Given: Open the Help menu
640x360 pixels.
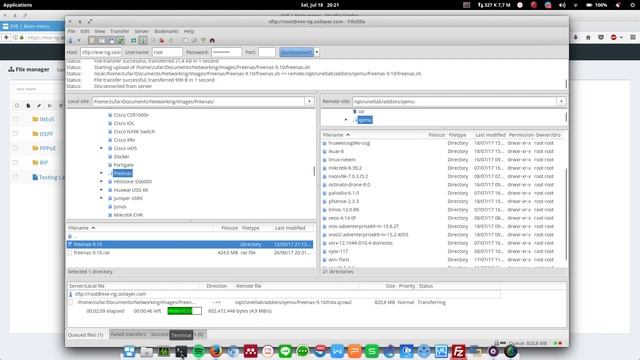Looking at the screenshot, I should 189,31.
